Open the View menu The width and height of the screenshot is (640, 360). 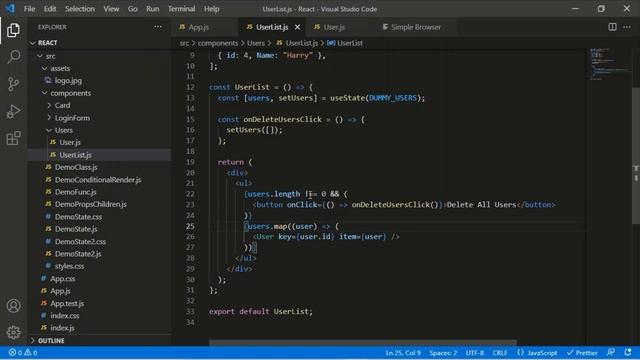point(111,9)
